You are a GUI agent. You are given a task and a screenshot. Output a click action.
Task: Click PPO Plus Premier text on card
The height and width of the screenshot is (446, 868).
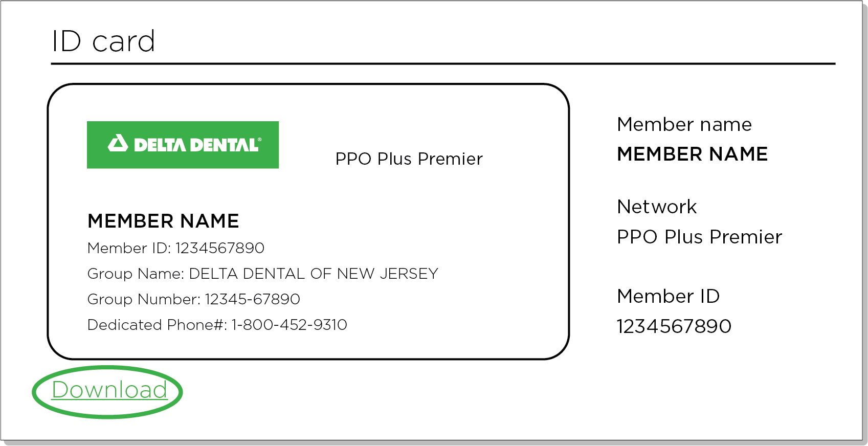(409, 159)
